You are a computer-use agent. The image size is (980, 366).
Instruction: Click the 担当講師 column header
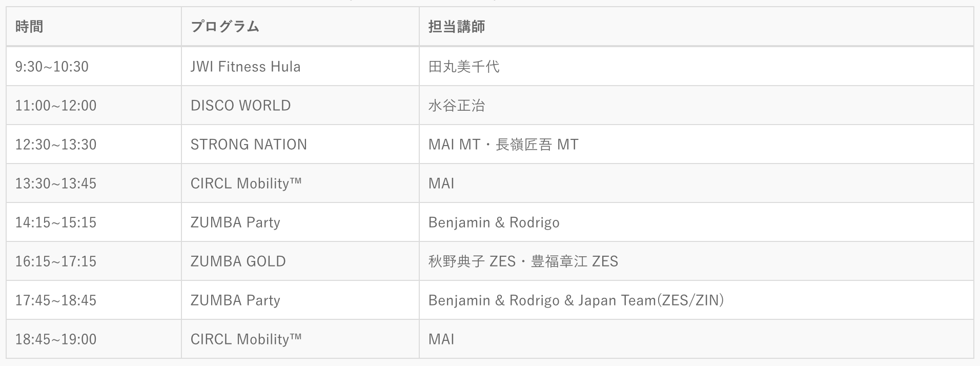point(456,27)
